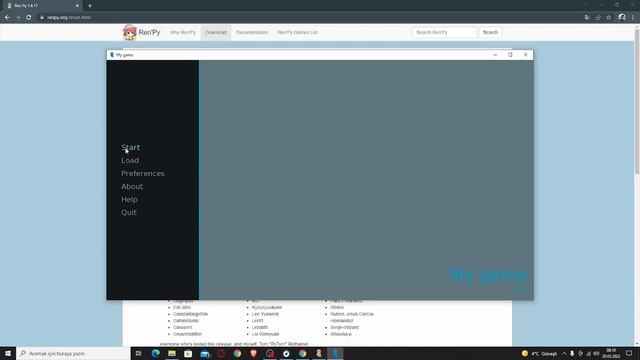Open the About screen in My game

[132, 187]
